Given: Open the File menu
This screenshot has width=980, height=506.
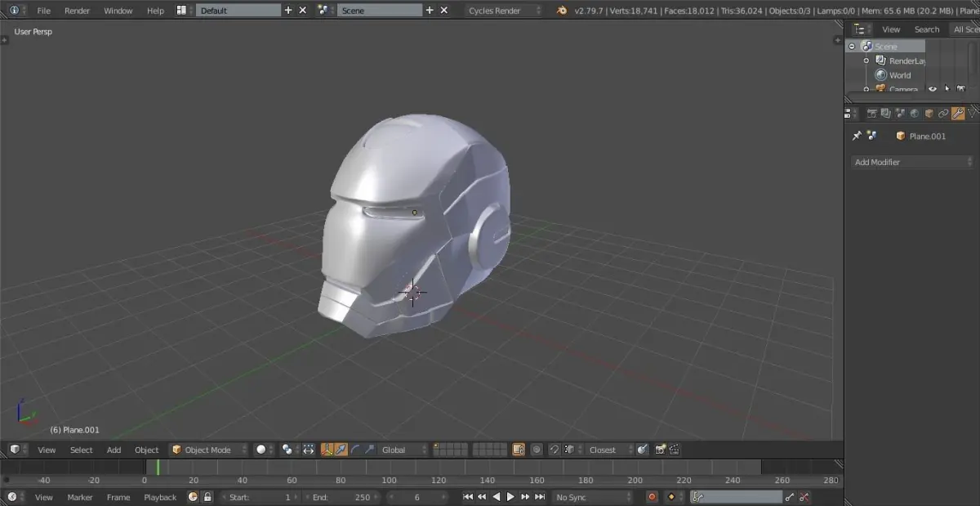Looking at the screenshot, I should (x=44, y=11).
